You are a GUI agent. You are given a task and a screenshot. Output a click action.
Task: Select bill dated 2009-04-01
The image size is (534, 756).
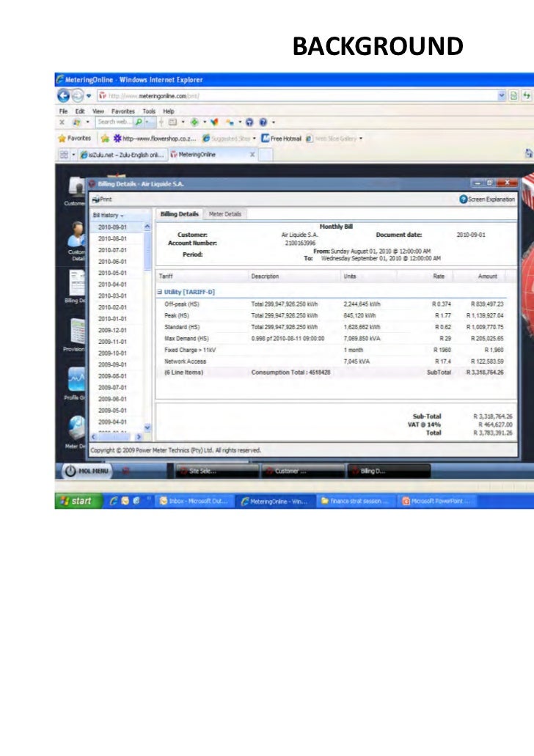pos(112,422)
